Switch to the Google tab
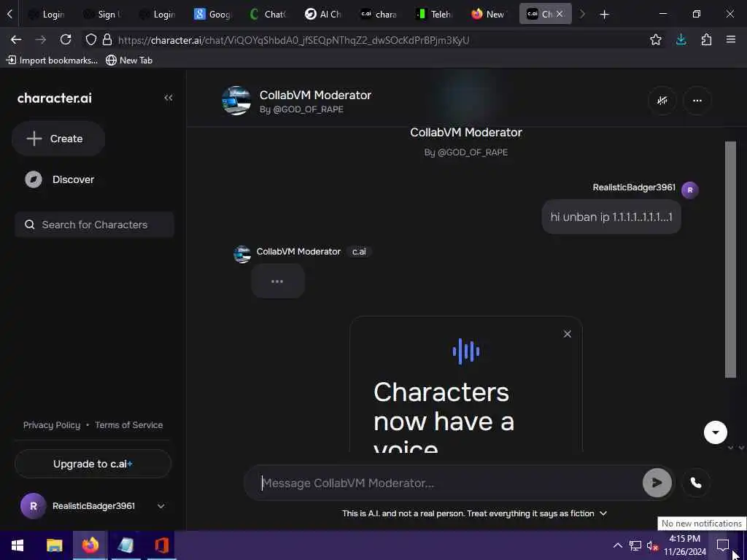 [213, 15]
